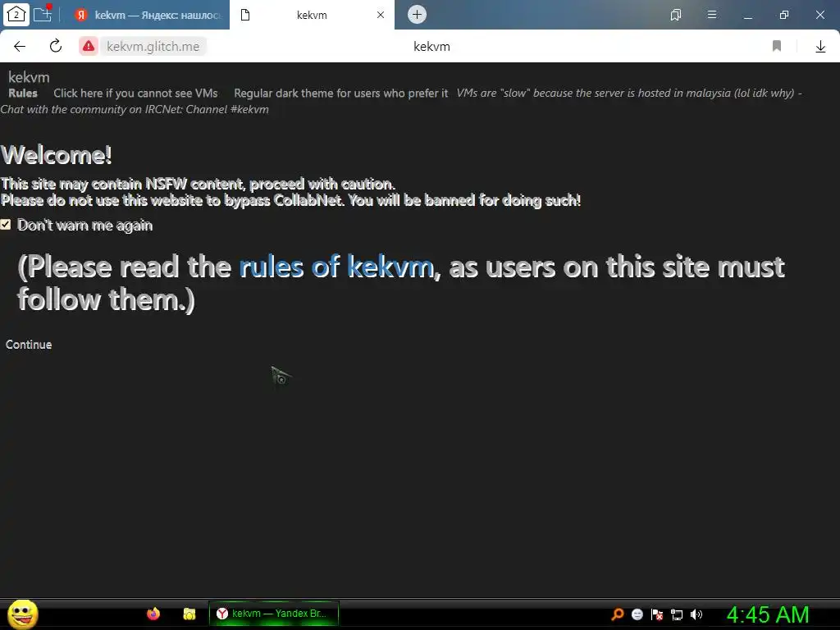Select the active kekvm tab

[x=312, y=15]
